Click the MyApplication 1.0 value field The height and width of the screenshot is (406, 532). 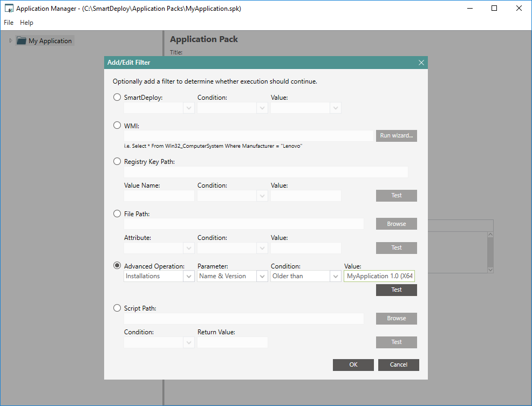380,276
